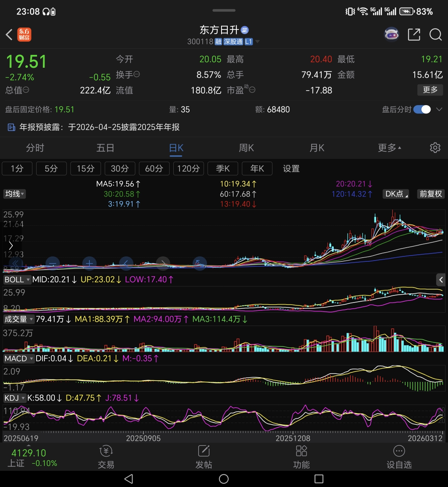Tap the info icon next to 市盈
This screenshot has height=487, width=448.
(252, 90)
